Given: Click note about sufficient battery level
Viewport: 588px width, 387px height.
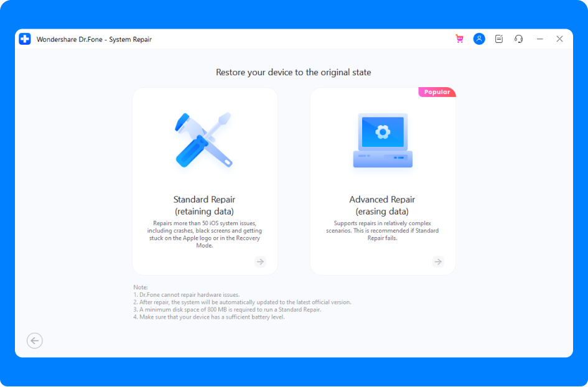Looking at the screenshot, I should [x=209, y=317].
